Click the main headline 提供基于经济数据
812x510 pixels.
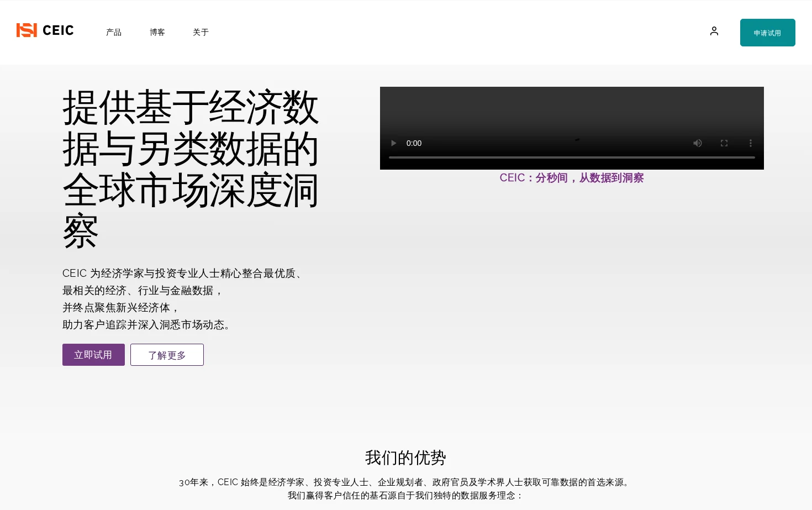pyautogui.click(x=191, y=169)
